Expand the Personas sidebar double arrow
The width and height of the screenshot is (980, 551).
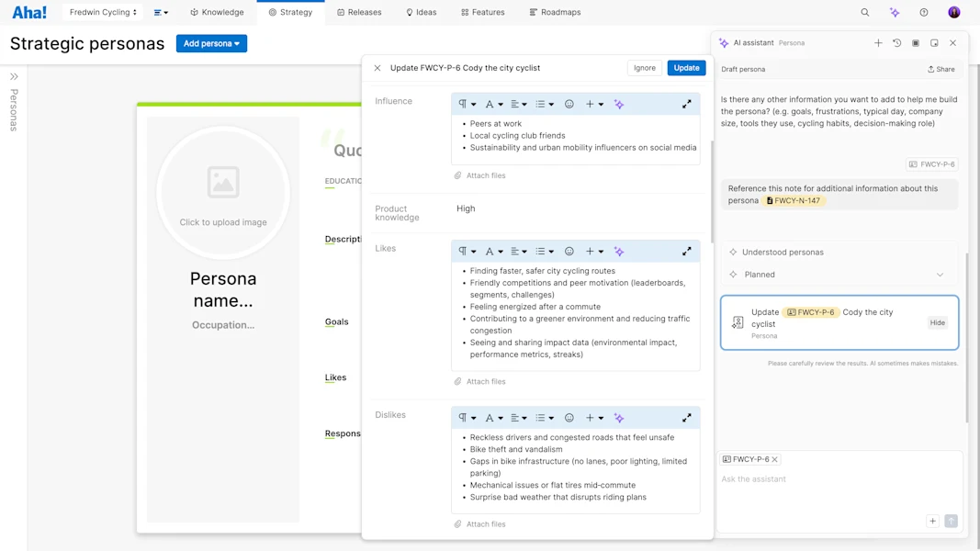click(14, 76)
